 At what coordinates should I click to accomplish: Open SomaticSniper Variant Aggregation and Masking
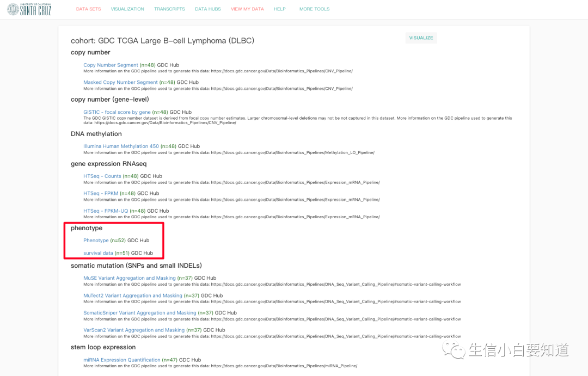point(140,313)
